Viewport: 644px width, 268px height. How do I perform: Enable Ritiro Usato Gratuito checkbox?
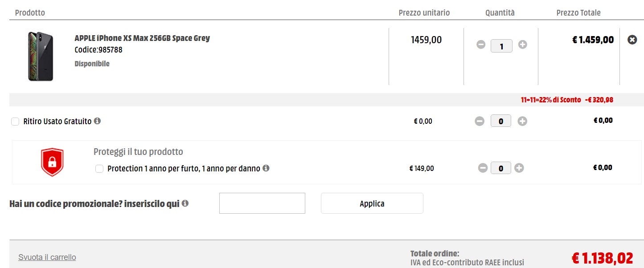pyautogui.click(x=15, y=122)
